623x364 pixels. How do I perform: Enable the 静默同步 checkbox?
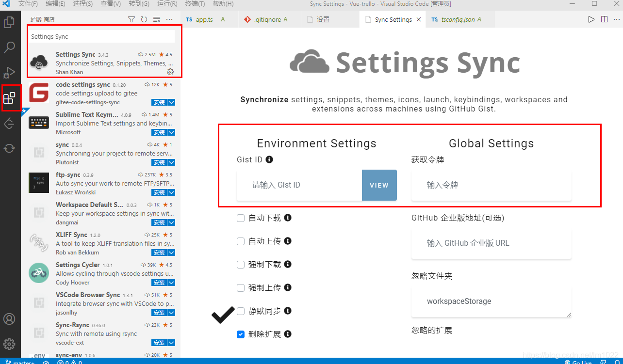tap(241, 311)
